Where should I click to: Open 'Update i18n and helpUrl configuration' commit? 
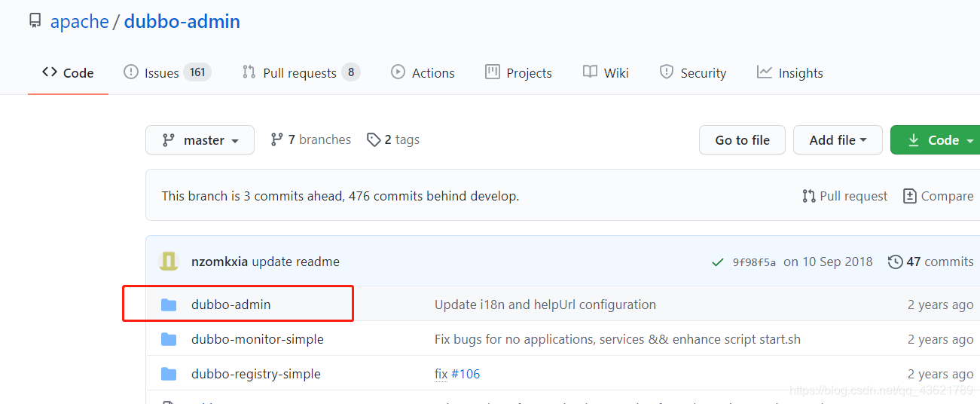(545, 305)
